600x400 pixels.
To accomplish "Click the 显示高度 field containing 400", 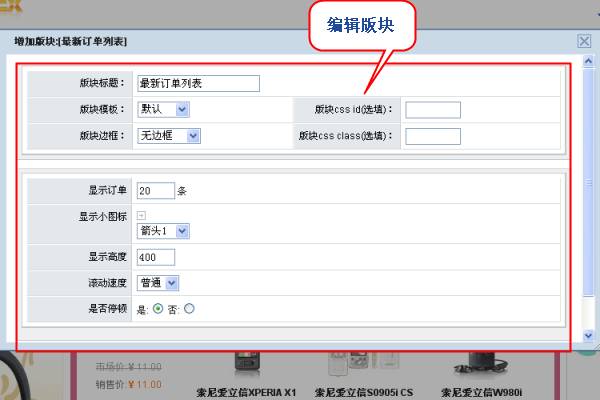I will point(156,257).
